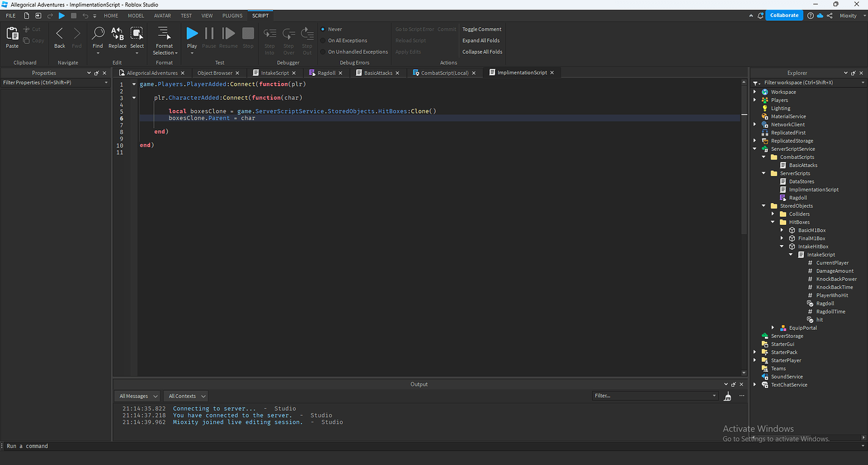Viewport: 868px width, 465px height.
Task: Enable On Unhandled Exceptions breaking
Action: tap(326, 52)
